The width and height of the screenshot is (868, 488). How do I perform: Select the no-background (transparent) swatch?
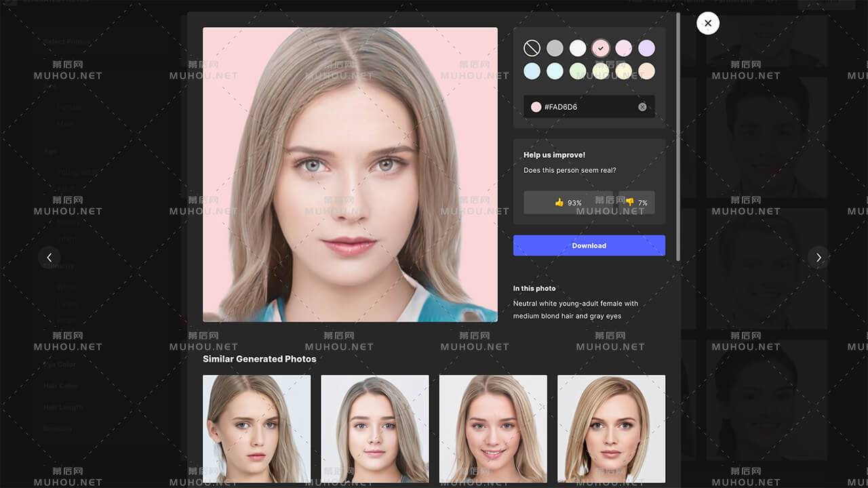pos(532,48)
